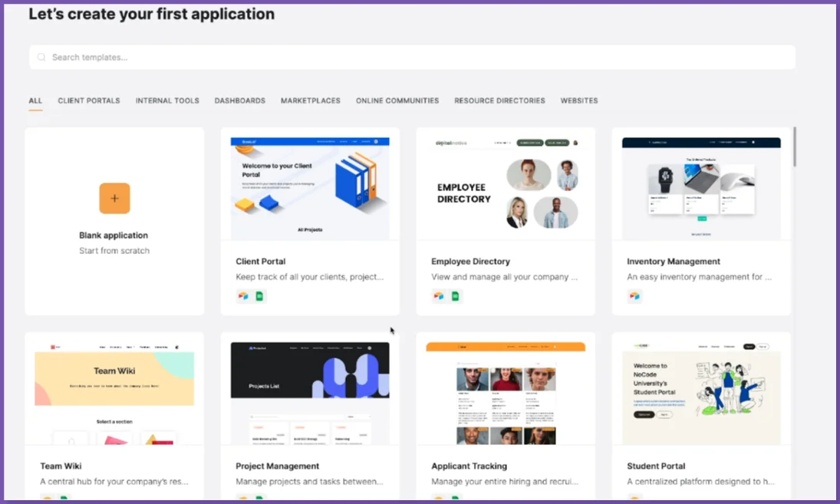The width and height of the screenshot is (840, 504).
Task: Click the Airtable icon under Inventory Management
Action: click(x=634, y=295)
